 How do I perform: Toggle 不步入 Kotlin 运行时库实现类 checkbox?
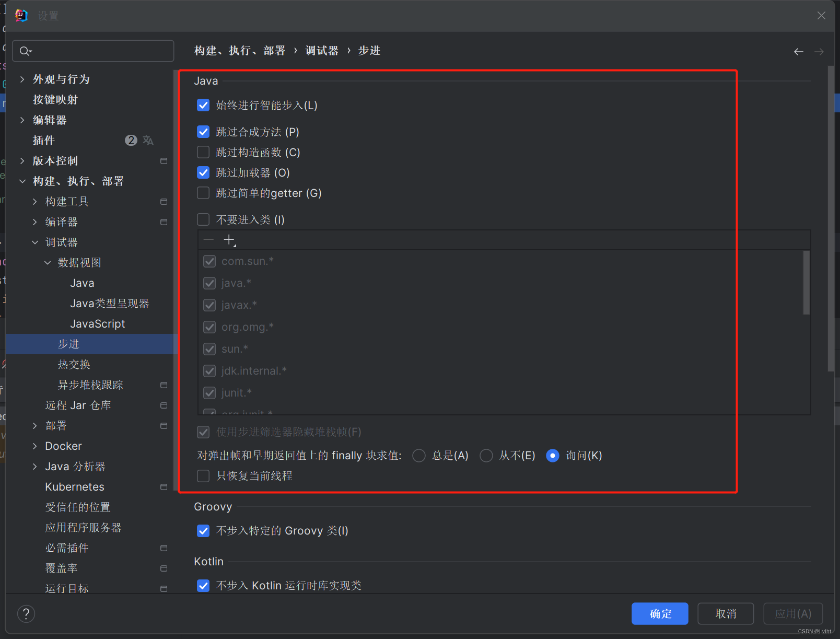point(203,586)
